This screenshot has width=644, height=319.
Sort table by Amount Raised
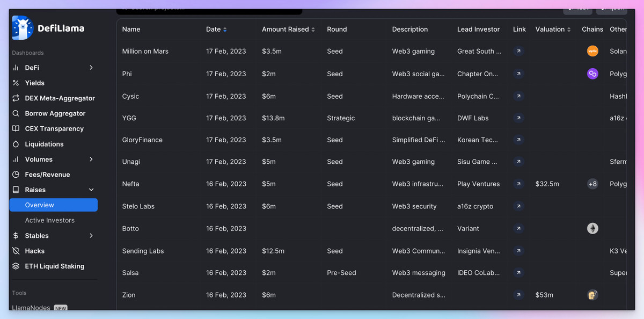[x=288, y=30]
